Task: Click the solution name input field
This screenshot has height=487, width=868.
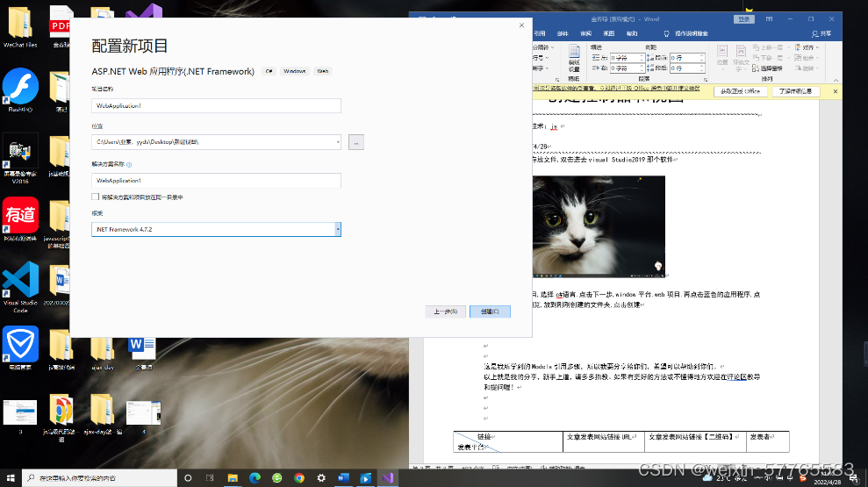Action: point(216,181)
